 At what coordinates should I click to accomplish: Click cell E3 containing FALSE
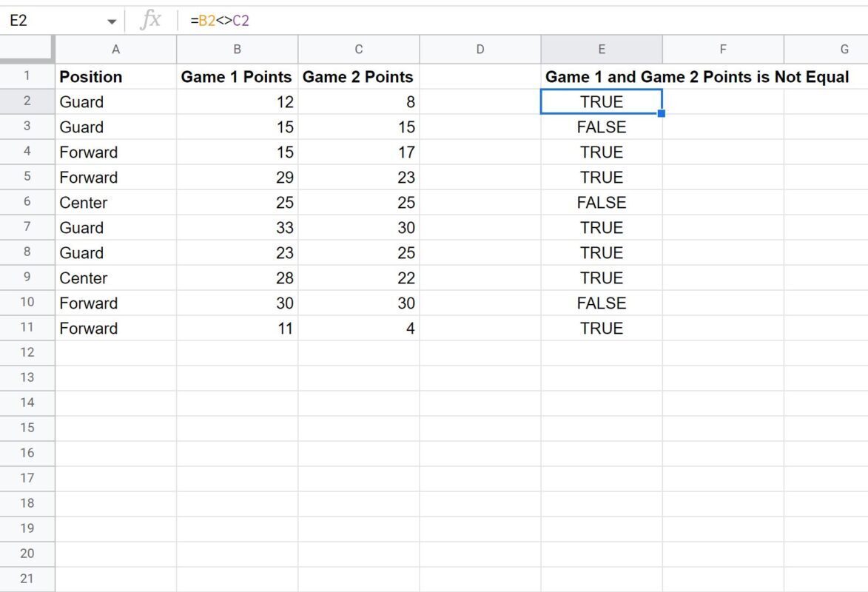click(x=601, y=127)
